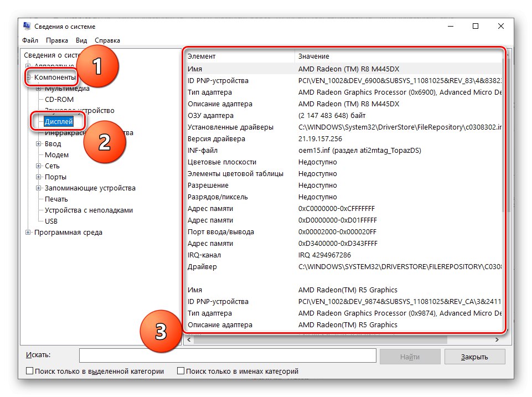The height and width of the screenshot is (397, 532).
Task: Click value 'AMD Radeon(TM) R5 Graphics' in Имя row
Action: pyautogui.click(x=348, y=290)
